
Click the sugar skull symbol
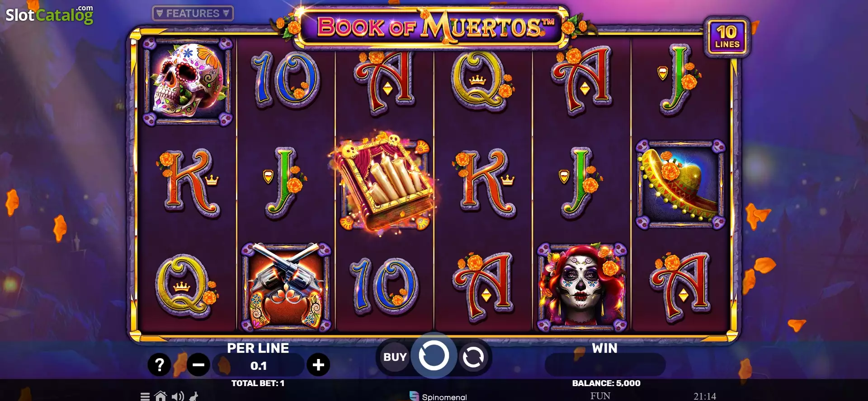click(188, 82)
